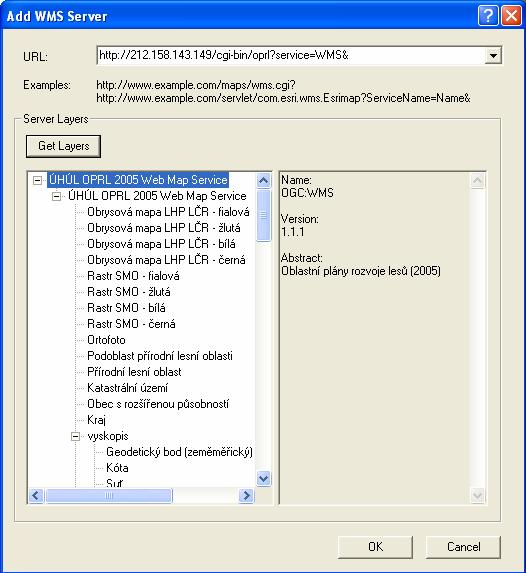Click into the URL text field

291,56
